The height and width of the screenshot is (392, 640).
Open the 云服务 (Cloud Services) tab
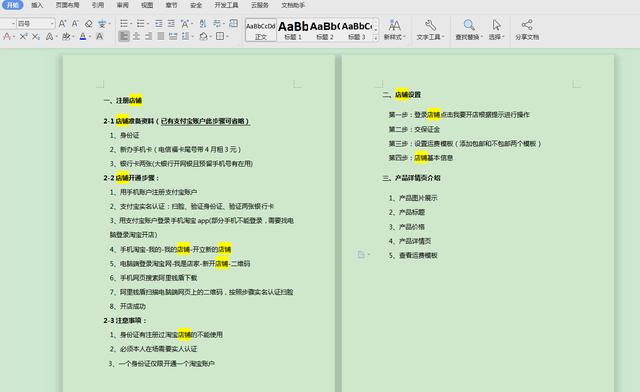(x=260, y=5)
